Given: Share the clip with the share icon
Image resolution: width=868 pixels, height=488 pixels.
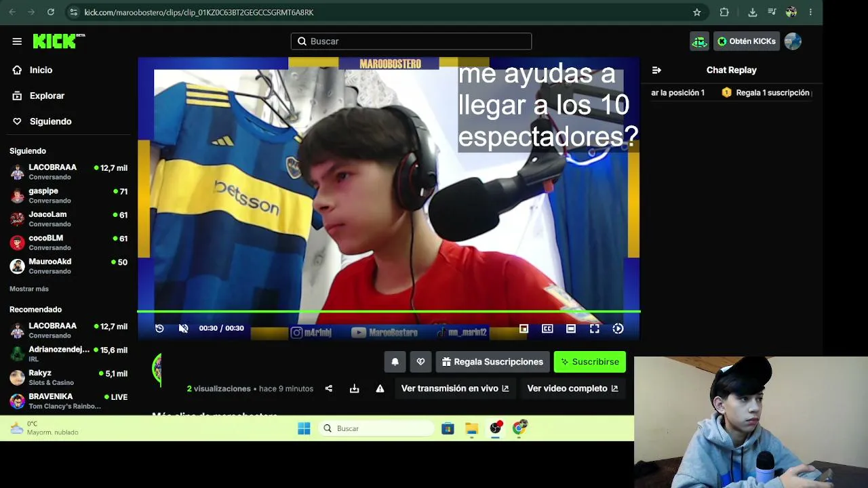Looking at the screenshot, I should 329,388.
